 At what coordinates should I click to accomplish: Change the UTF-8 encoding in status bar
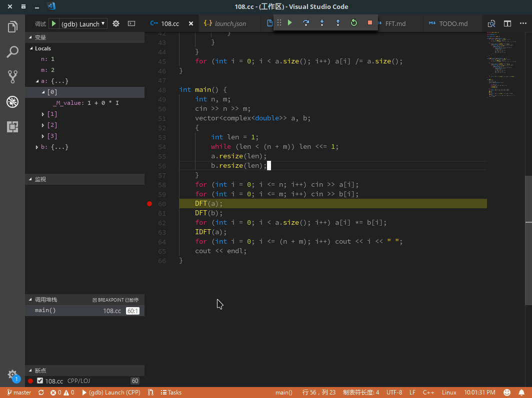(x=394, y=393)
